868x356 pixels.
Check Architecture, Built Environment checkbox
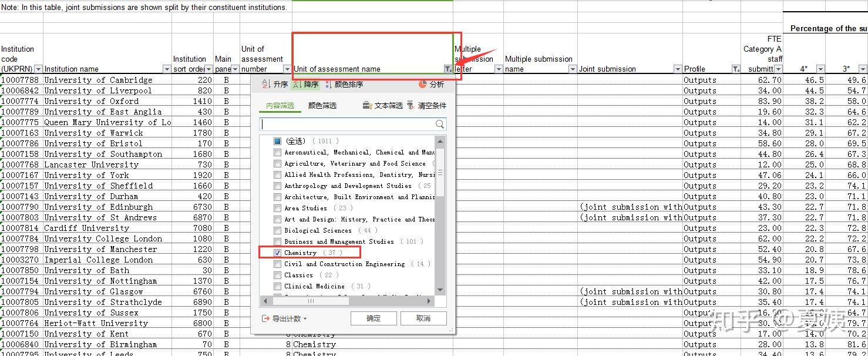coord(277,197)
